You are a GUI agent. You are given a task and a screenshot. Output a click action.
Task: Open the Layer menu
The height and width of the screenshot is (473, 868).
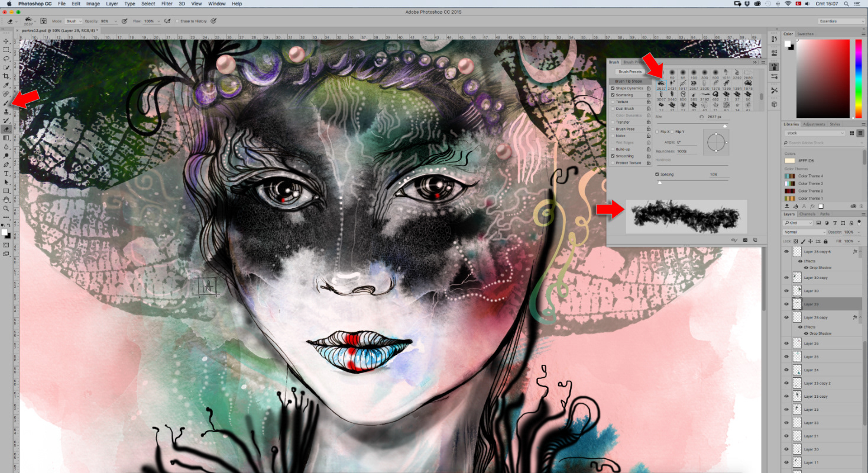coord(112,4)
